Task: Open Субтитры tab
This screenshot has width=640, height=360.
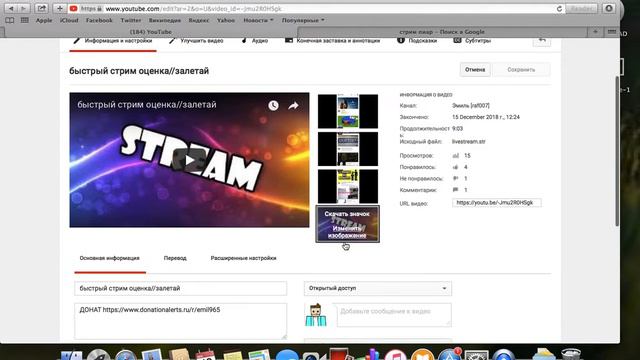Action: point(472,41)
